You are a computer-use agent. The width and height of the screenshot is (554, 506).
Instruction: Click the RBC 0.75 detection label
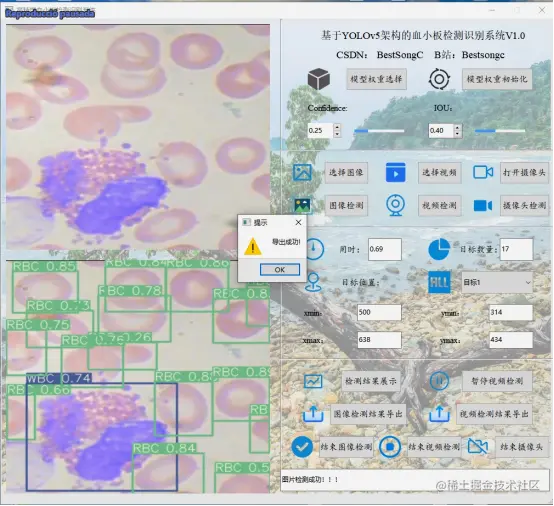(38, 325)
